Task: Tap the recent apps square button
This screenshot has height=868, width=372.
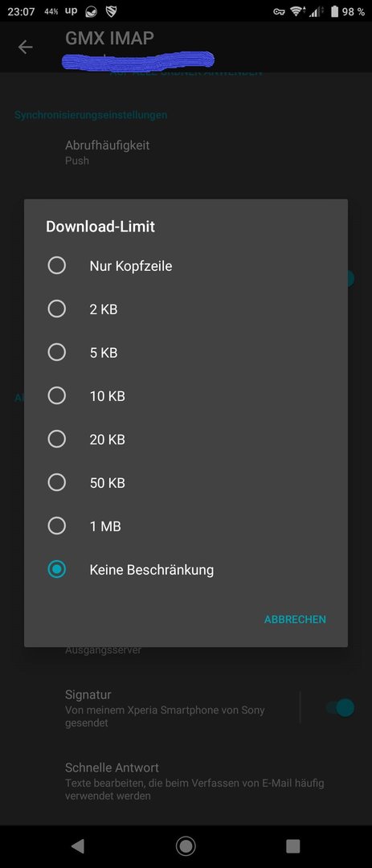Action: (x=292, y=845)
